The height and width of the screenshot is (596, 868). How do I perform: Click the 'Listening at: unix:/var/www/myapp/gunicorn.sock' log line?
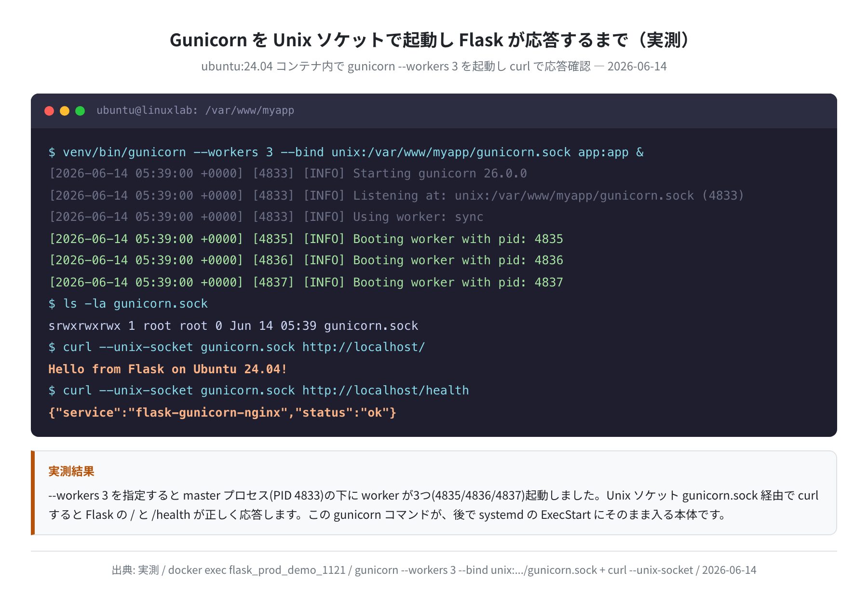396,195
